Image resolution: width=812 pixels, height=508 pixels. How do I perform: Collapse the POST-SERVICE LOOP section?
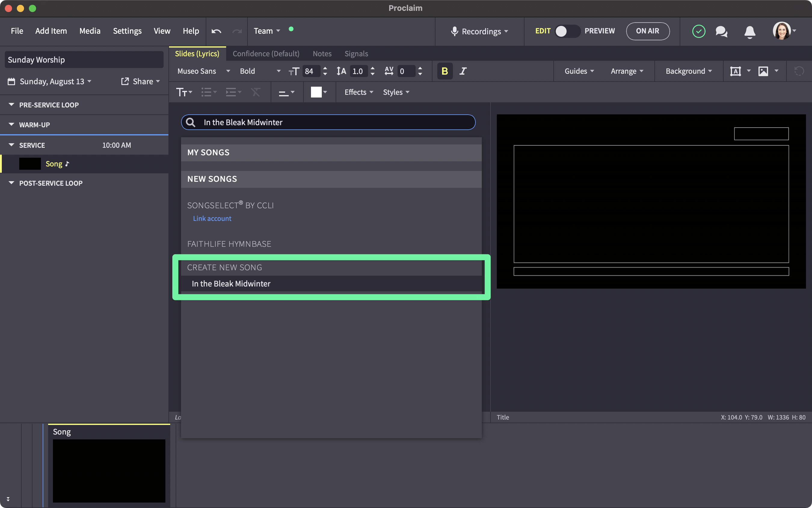point(11,183)
